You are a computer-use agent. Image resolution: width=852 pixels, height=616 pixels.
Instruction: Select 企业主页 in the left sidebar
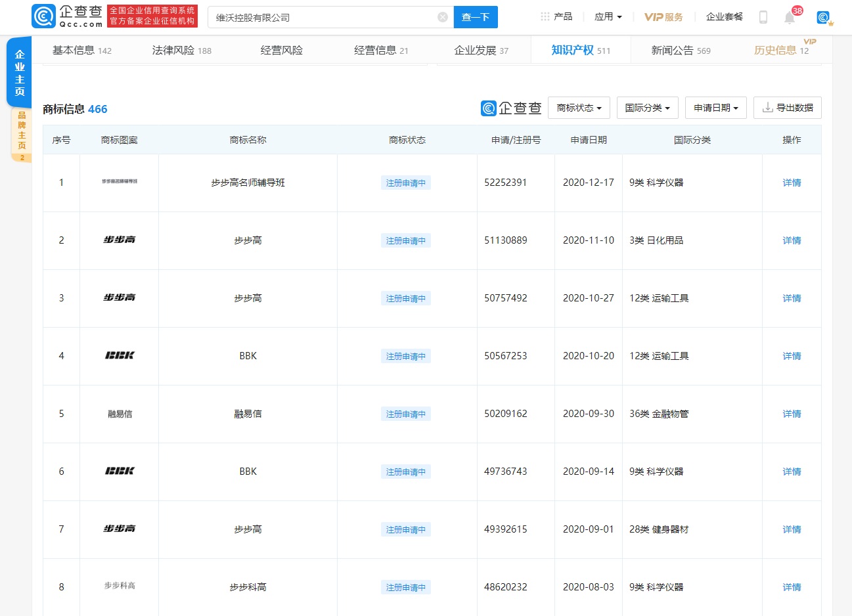pos(18,72)
